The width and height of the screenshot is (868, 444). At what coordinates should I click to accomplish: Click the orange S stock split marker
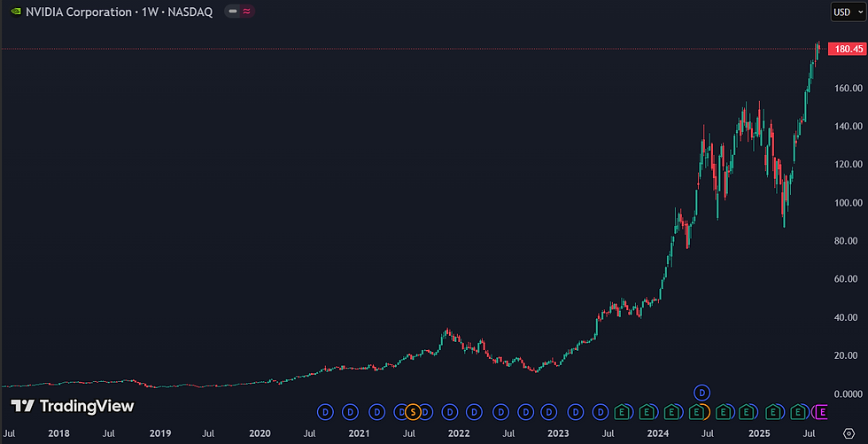[413, 412]
